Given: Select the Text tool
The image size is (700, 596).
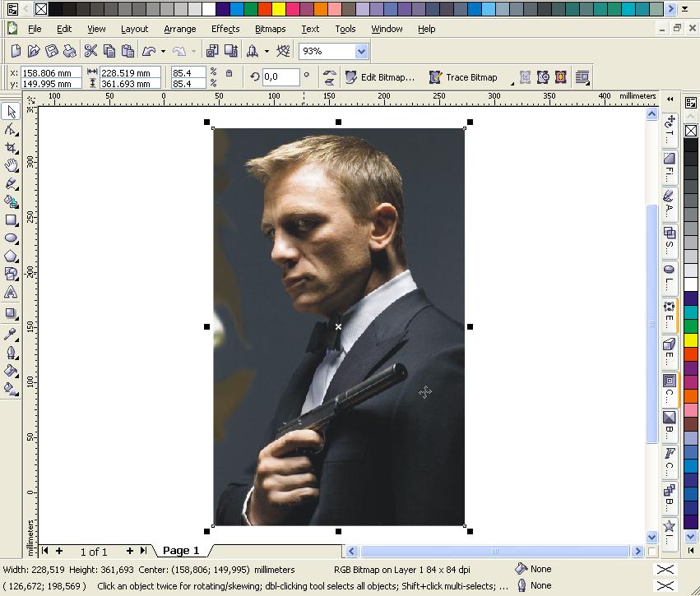Looking at the screenshot, I should click(11, 292).
